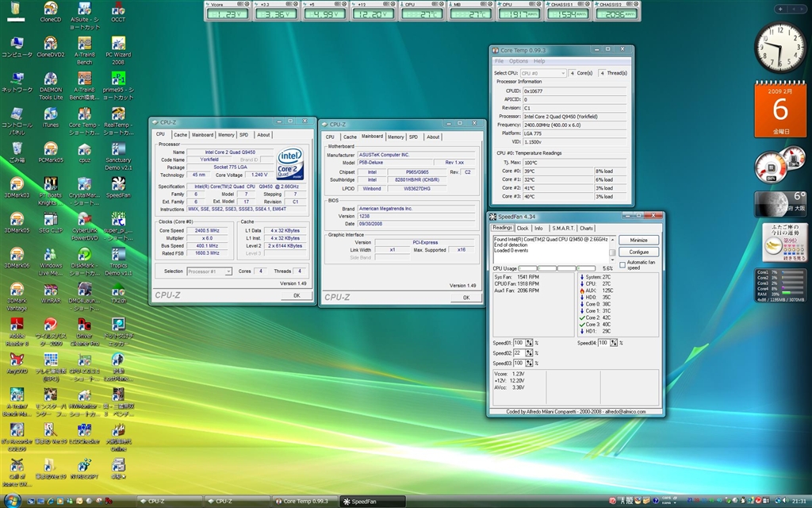Select the Sanctuary Demo v2.1 desktop icon
The height and width of the screenshot is (508, 812).
pyautogui.click(x=118, y=156)
